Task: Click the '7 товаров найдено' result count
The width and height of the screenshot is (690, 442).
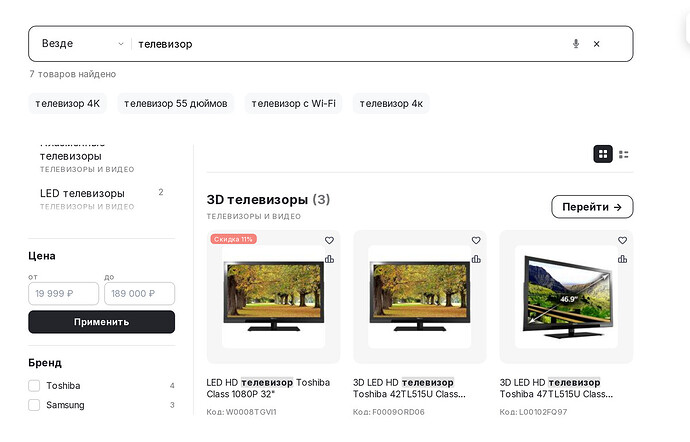Action: 73,74
